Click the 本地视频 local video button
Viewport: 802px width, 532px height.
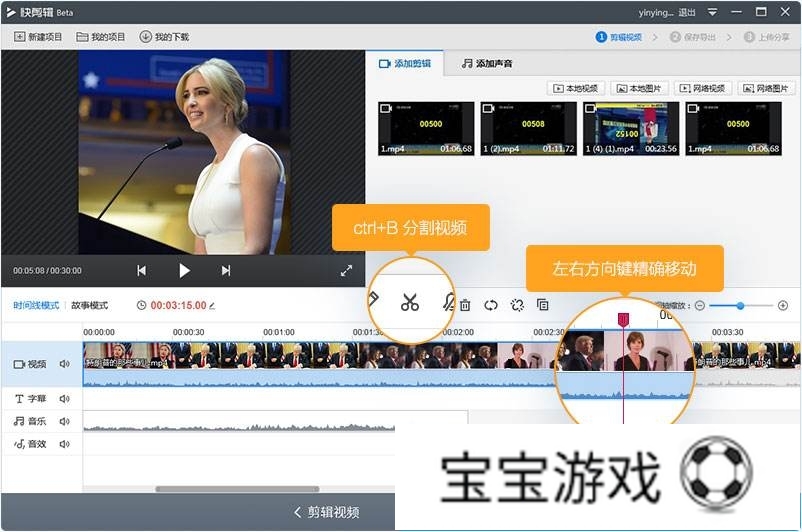[576, 88]
